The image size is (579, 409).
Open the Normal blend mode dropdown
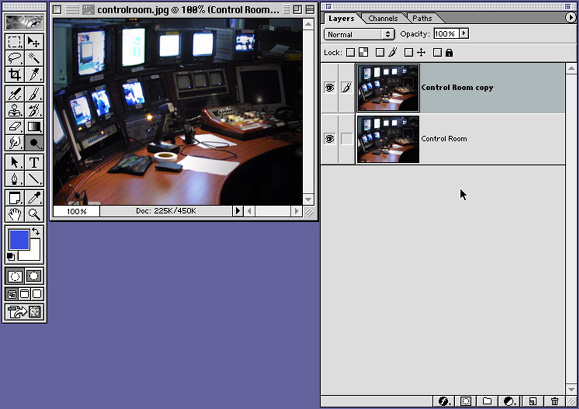tap(359, 34)
